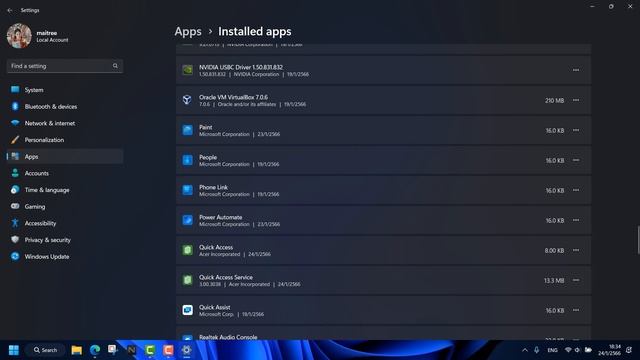Click the Quick Access app icon
Screen dimensions: 640x360
[x=187, y=250]
